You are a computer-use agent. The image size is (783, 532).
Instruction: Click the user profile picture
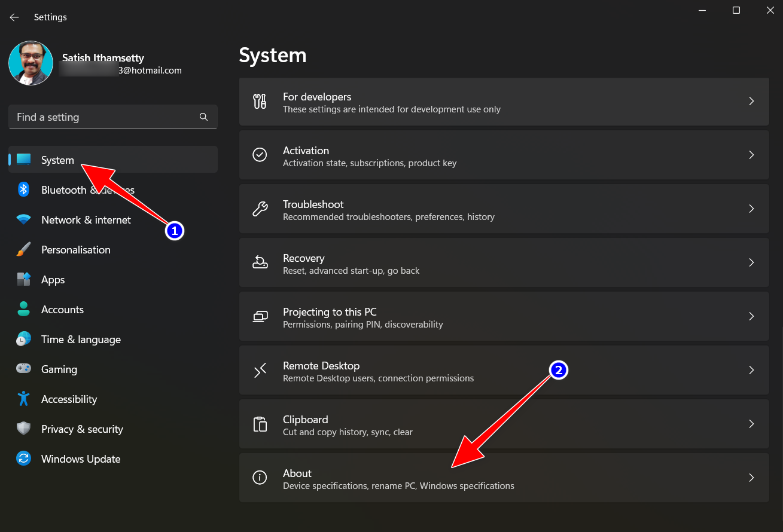click(x=31, y=63)
